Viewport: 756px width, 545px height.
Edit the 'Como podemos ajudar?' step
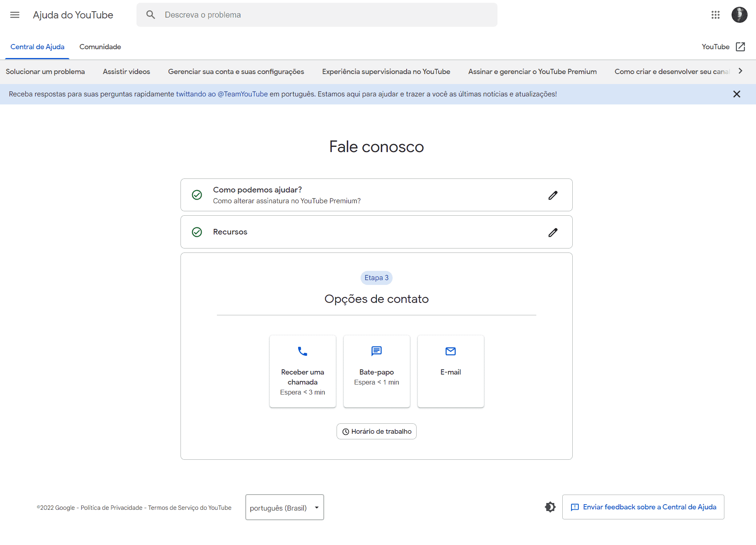point(553,195)
